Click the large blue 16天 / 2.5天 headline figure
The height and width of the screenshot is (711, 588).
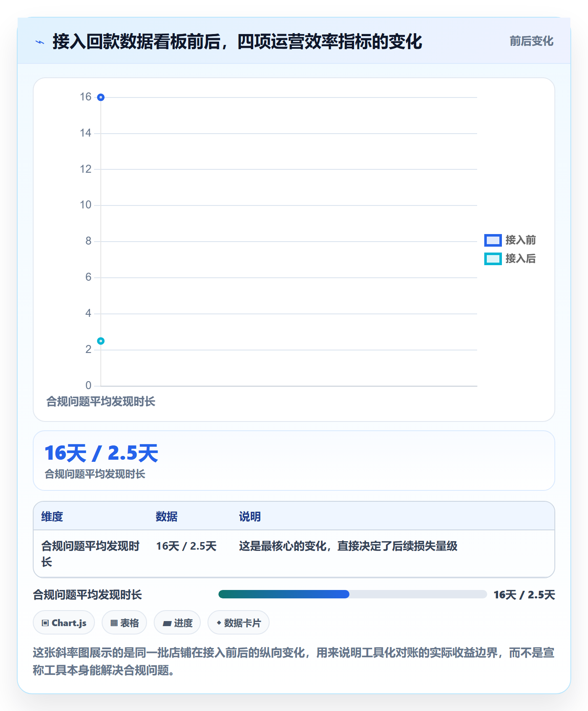[102, 453]
